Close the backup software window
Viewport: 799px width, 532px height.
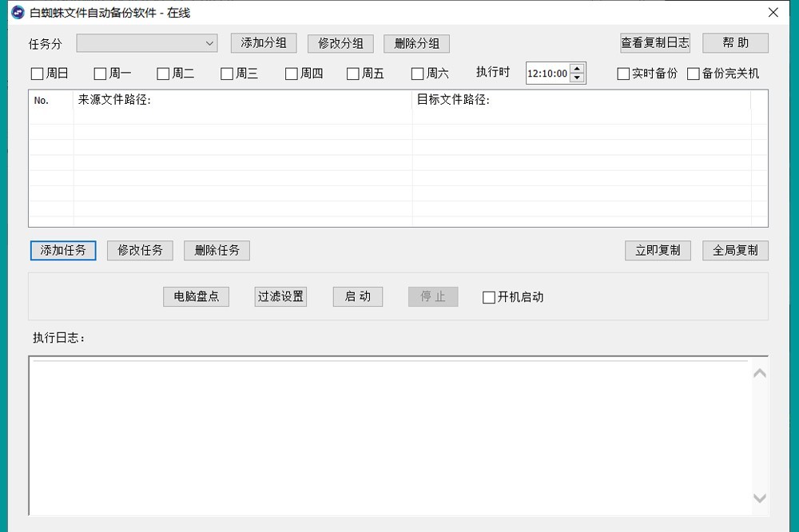click(773, 12)
